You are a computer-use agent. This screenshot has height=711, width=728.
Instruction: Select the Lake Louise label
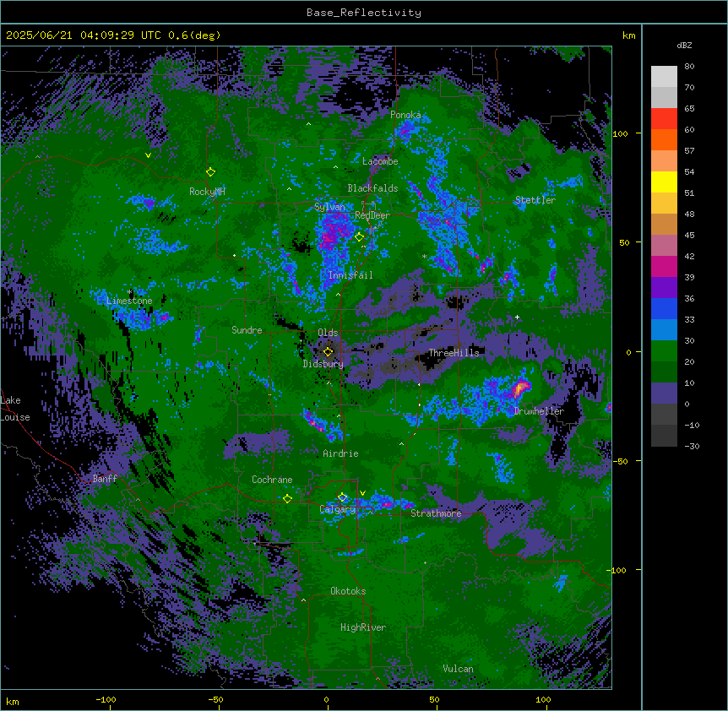tap(14, 409)
